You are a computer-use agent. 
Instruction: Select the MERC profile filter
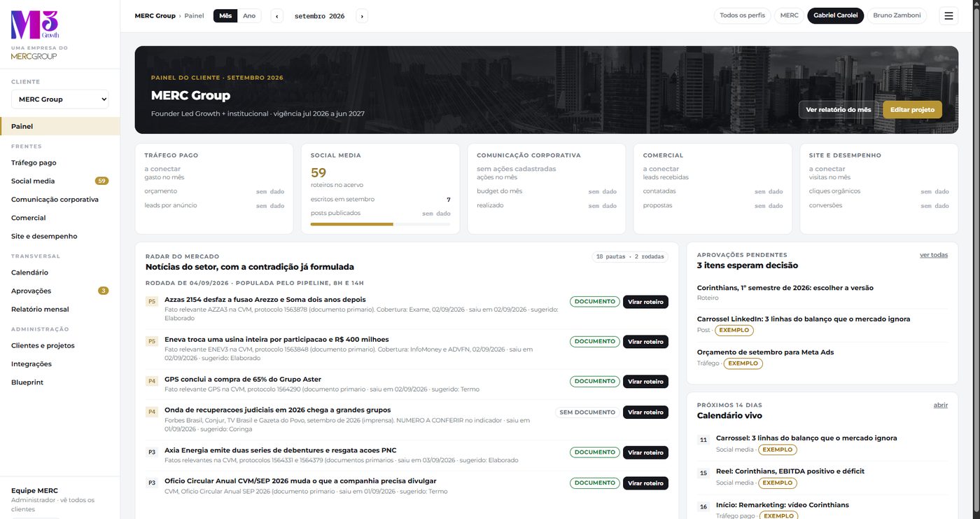tap(789, 15)
